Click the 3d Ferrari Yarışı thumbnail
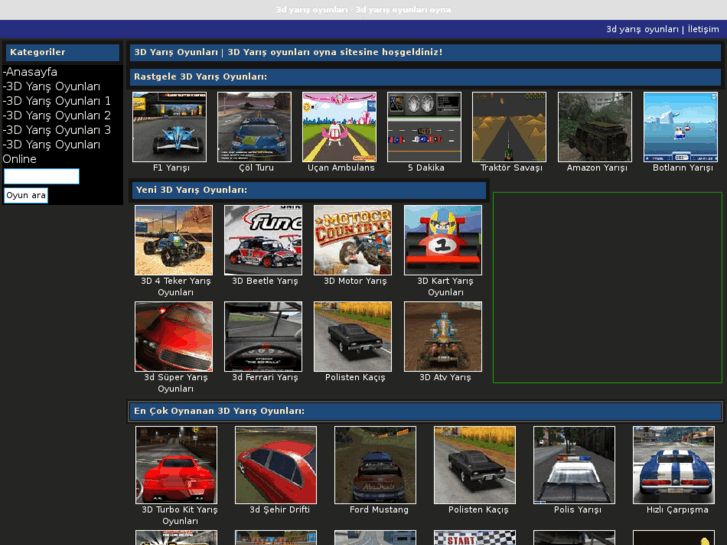Screen dimensions: 727x545 pyautogui.click(x=265, y=336)
